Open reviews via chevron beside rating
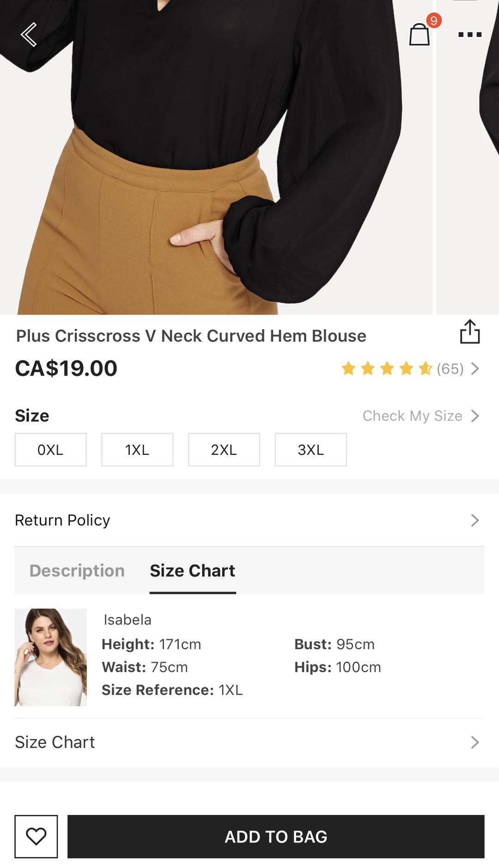Viewport: 499px width, 868px height. [x=475, y=369]
